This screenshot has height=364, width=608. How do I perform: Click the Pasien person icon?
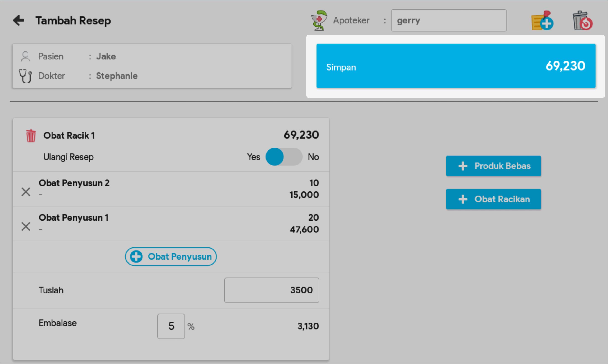click(25, 57)
